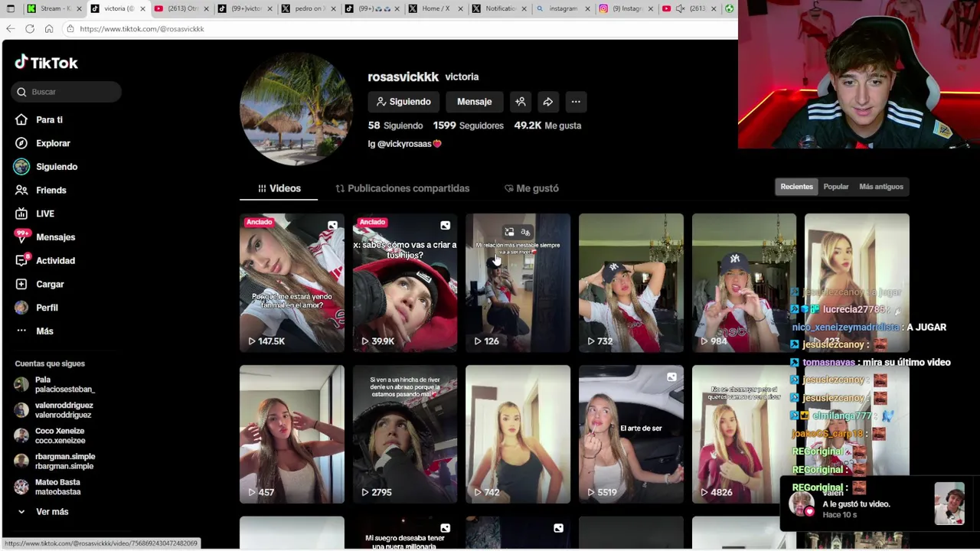Open the Actividad notifications
Viewport: 980px width, 551px height.
click(x=55, y=260)
